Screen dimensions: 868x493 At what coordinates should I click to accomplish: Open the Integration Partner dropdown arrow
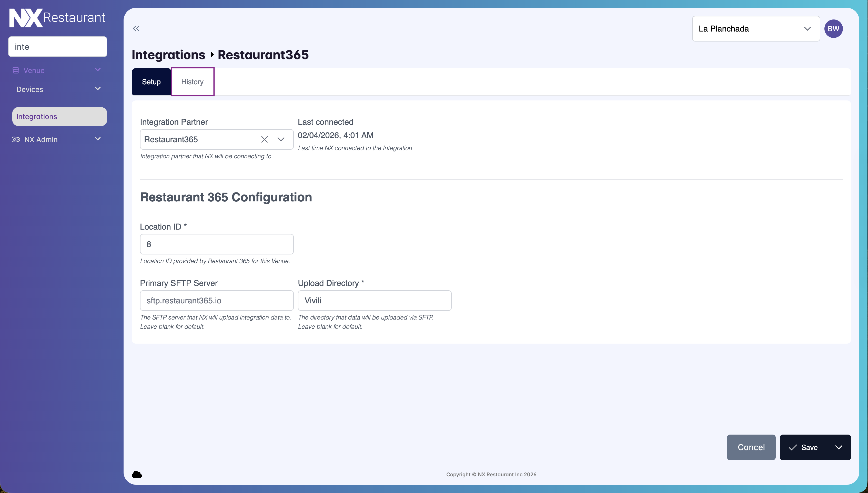tap(281, 139)
